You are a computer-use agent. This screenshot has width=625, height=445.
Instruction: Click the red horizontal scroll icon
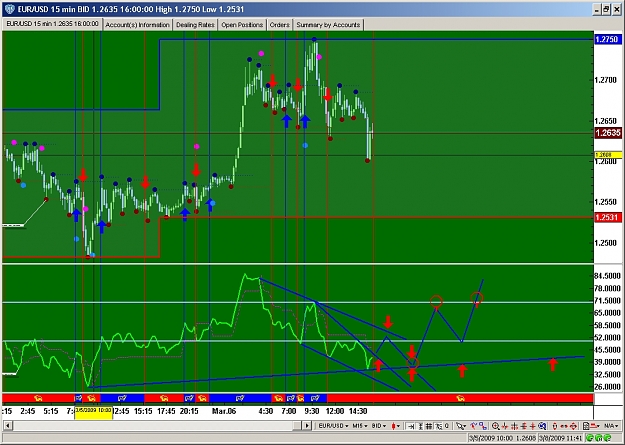click(564, 426)
